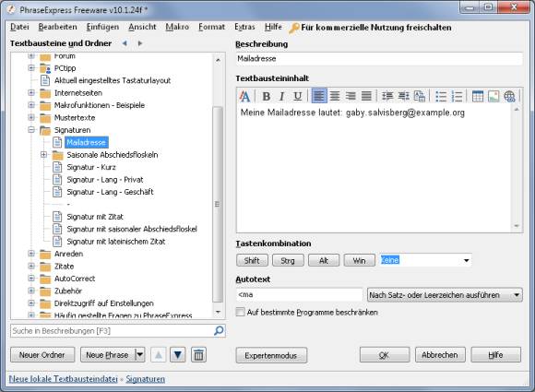The width and height of the screenshot is (535, 392).
Task: Toggle the Strg modifier button
Action: (x=288, y=260)
